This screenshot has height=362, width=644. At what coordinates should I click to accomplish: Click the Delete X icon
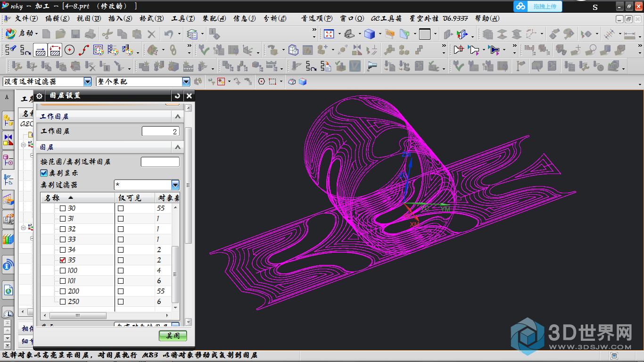pyautogui.click(x=151, y=34)
